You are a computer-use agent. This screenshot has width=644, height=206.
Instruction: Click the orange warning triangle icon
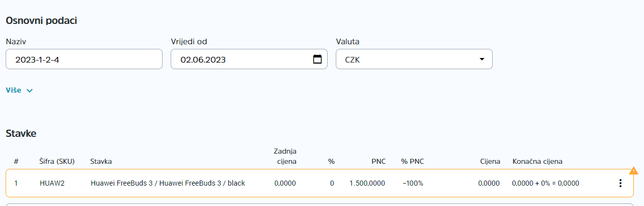(634, 170)
